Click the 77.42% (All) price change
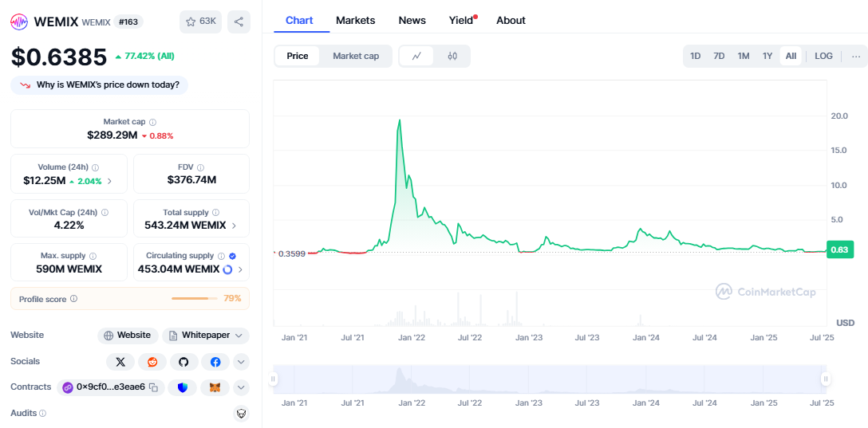The height and width of the screenshot is (428, 868). (x=144, y=57)
